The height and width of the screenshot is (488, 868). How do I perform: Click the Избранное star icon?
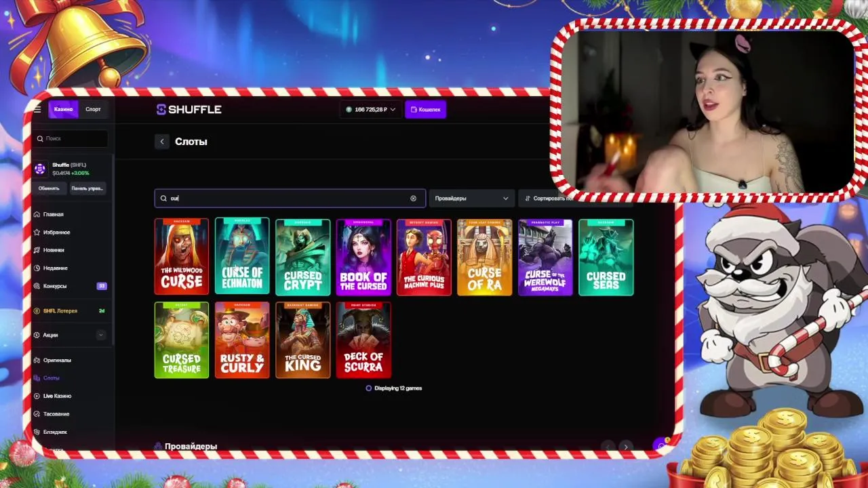(37, 232)
